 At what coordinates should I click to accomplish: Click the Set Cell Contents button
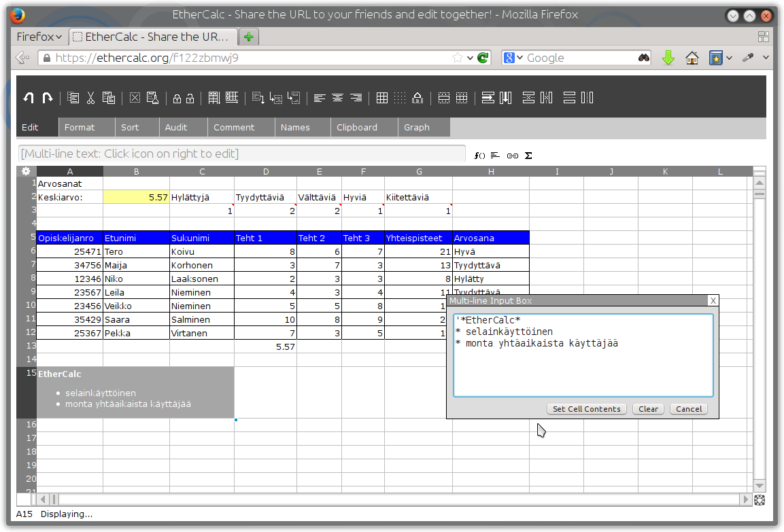587,409
